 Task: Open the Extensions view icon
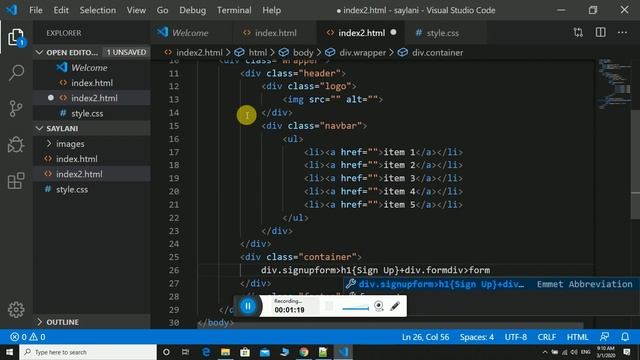pyautogui.click(x=16, y=181)
